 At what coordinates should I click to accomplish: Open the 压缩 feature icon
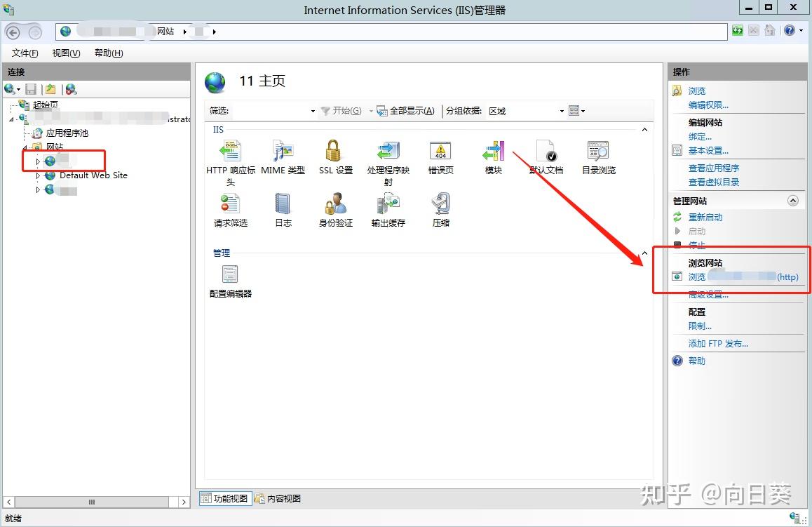[x=440, y=204]
